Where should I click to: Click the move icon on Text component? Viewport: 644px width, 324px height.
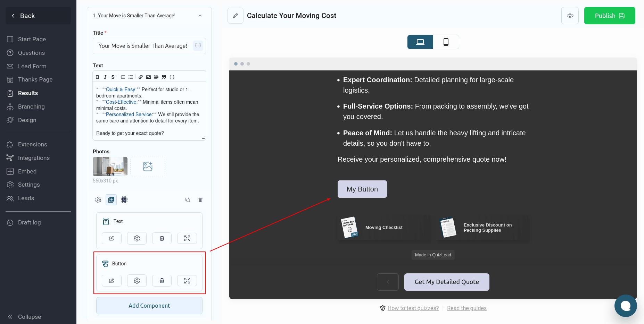[187, 238]
